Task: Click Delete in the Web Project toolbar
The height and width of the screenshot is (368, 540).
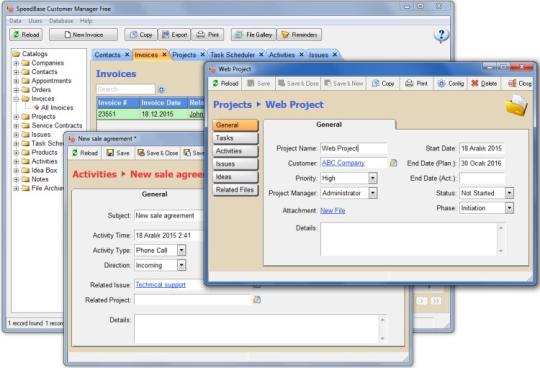Action: [484, 83]
